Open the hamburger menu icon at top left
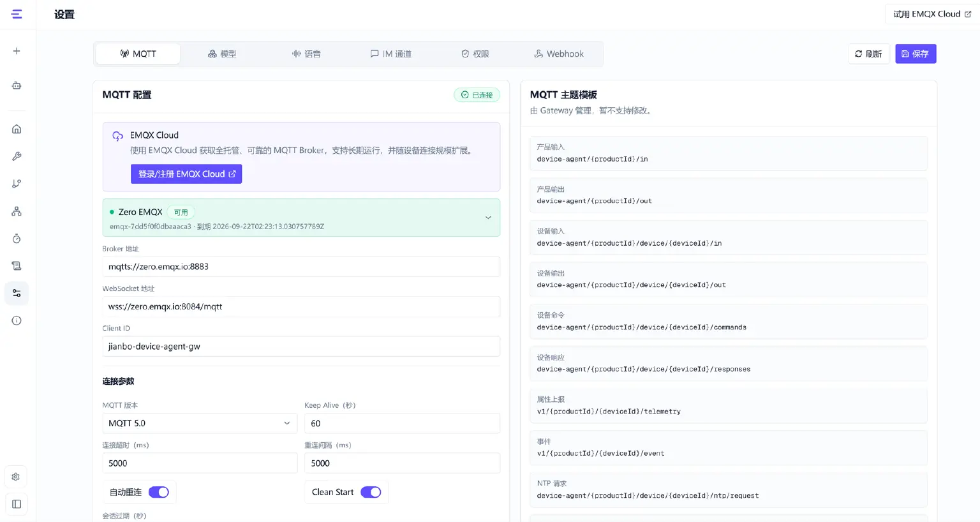The height and width of the screenshot is (522, 980). click(17, 14)
